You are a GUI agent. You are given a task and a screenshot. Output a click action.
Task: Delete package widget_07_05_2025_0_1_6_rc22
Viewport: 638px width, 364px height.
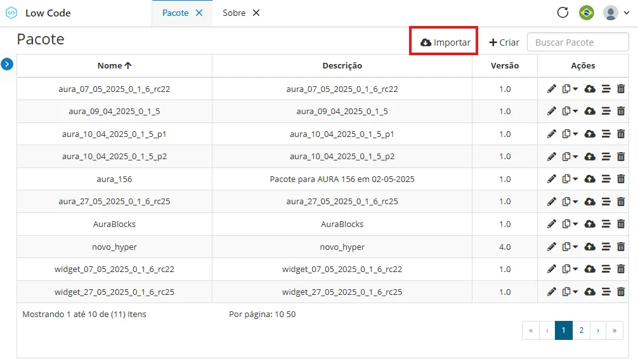[x=621, y=270]
